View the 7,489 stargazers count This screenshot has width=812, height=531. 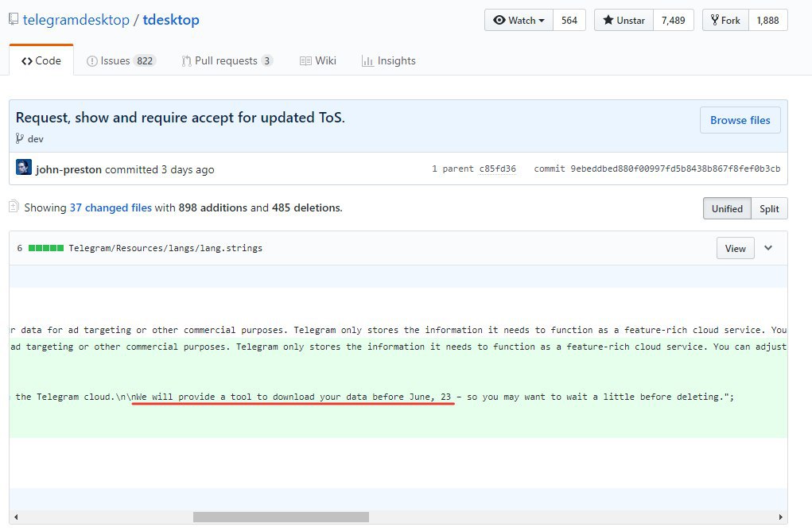(673, 20)
